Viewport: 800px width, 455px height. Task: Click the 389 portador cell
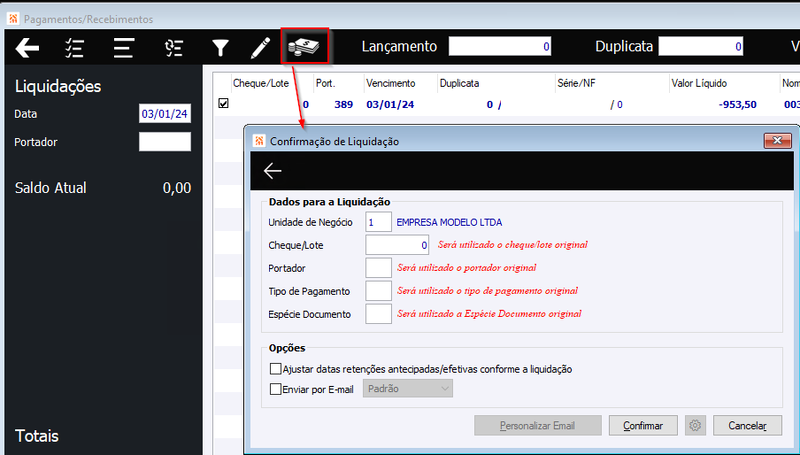[x=343, y=105]
